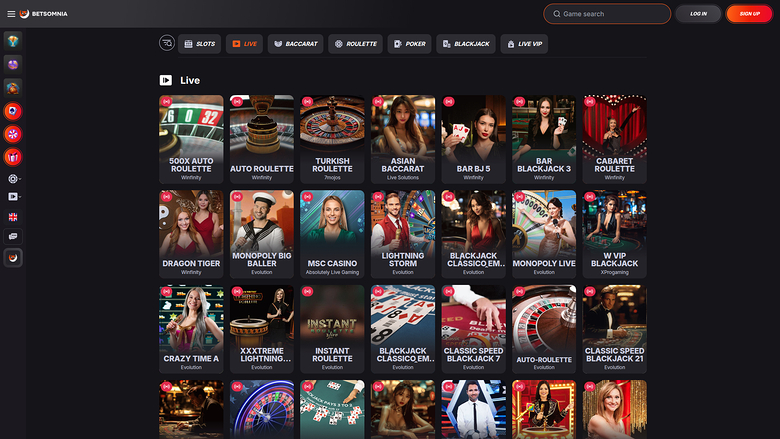Screen dimensions: 780x439
Task: Open the Roulette category tab
Action: pos(355,44)
